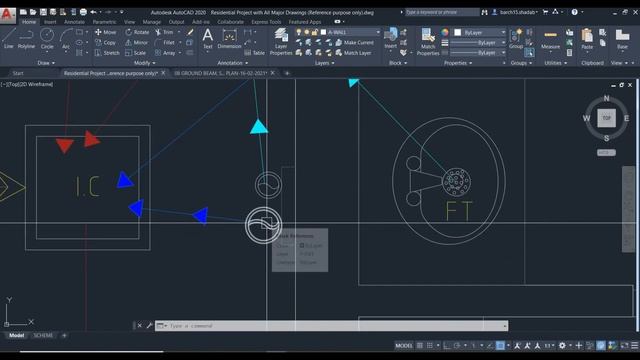
Task: Select the Line drawing tool
Action: pyautogui.click(x=8, y=39)
